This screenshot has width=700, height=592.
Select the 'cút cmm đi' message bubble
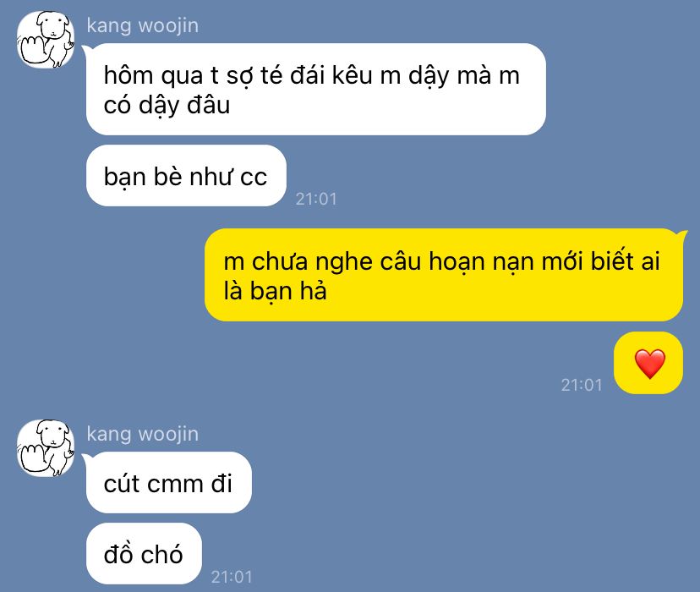(168, 482)
